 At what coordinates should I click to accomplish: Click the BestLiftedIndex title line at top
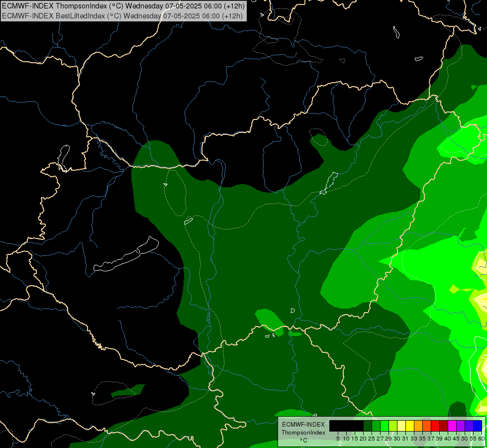(x=122, y=16)
